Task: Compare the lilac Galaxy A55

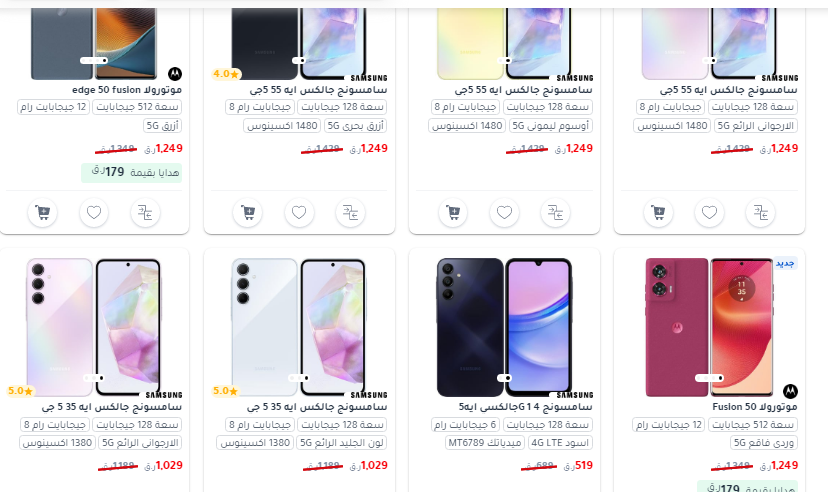Action: (760, 213)
